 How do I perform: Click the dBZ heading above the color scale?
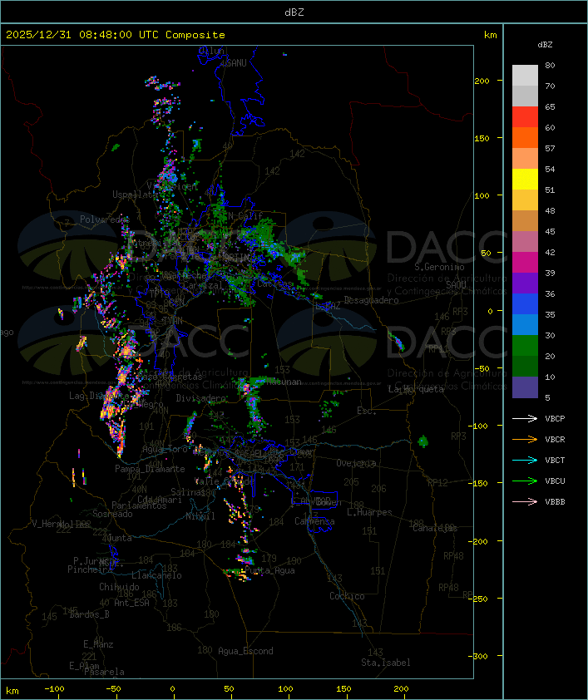[x=545, y=45]
